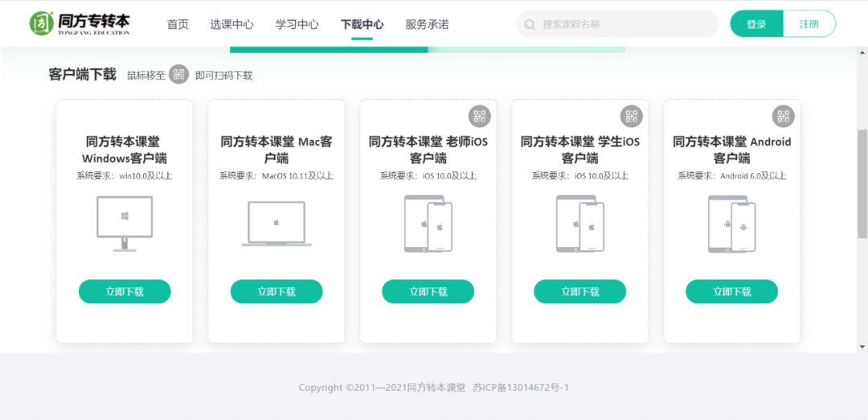The height and width of the screenshot is (420, 868).
Task: Download the Mac客户端 via 立即下载
Action: point(276,291)
